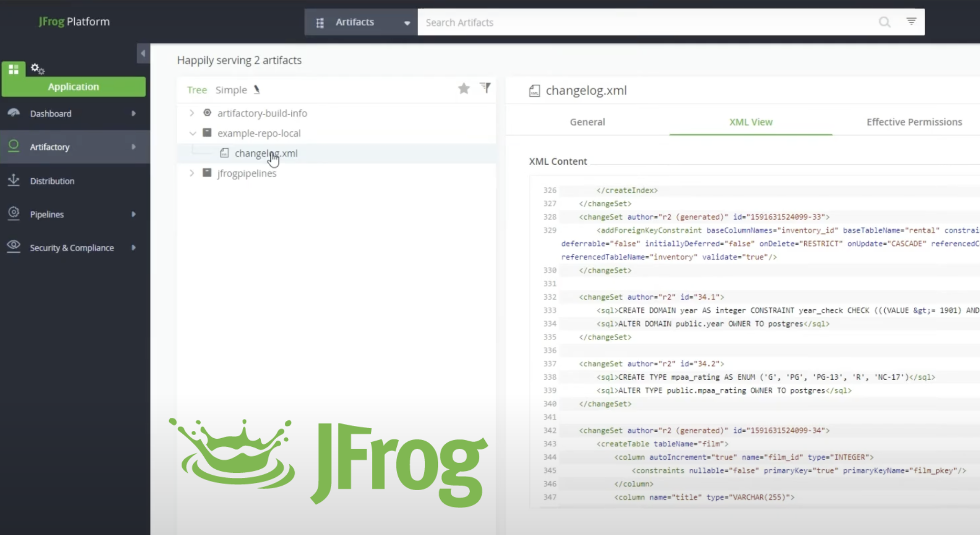
Task: Click XML line number 328
Action: coord(550,217)
